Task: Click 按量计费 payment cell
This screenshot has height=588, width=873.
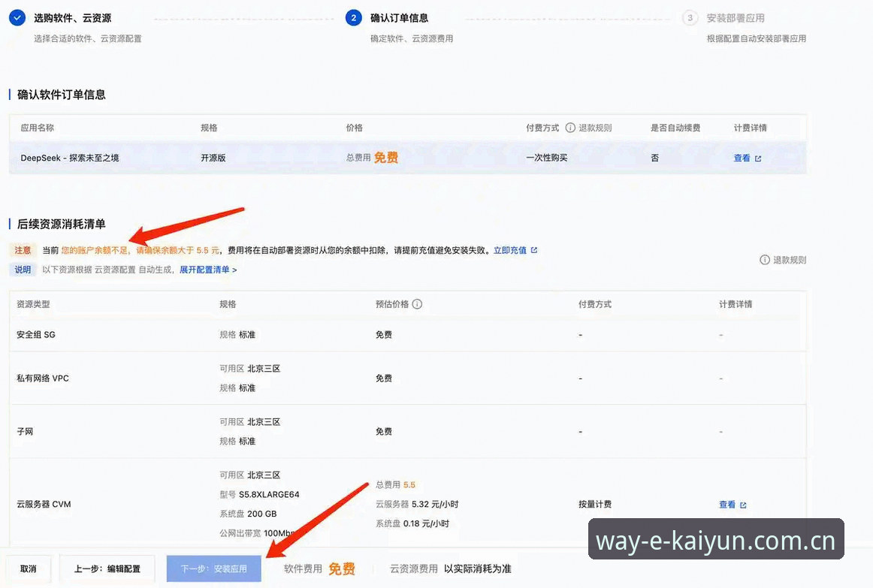Action: [x=594, y=504]
